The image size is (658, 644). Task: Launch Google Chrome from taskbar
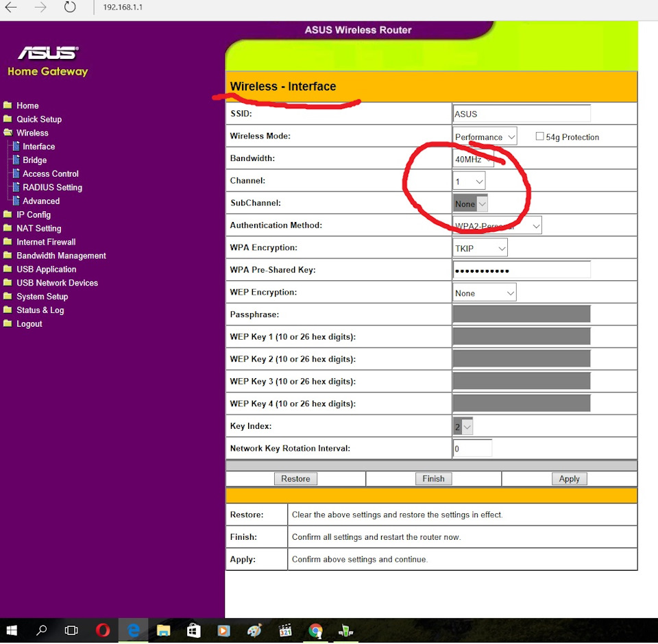tap(315, 630)
